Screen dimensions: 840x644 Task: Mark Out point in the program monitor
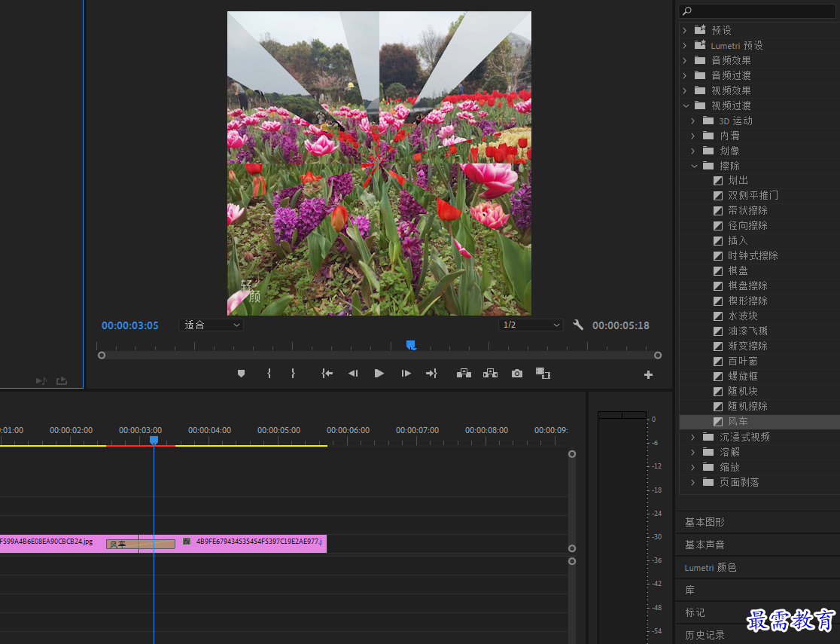pyautogui.click(x=293, y=374)
